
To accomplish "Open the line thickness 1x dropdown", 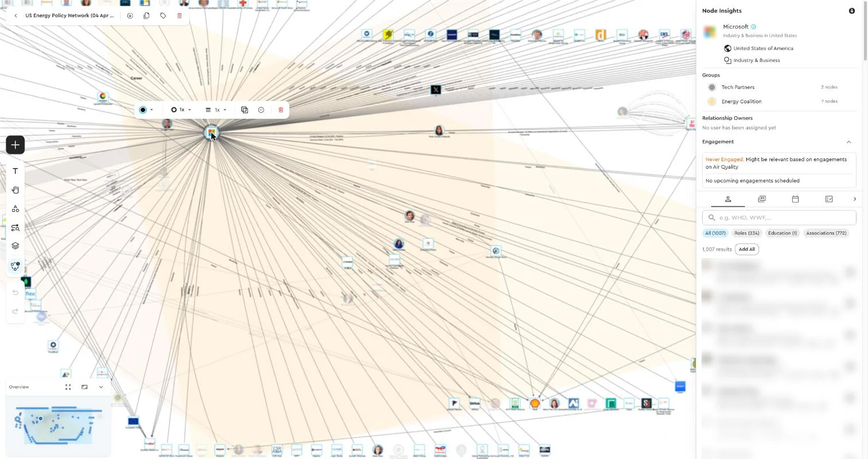I will pos(216,110).
